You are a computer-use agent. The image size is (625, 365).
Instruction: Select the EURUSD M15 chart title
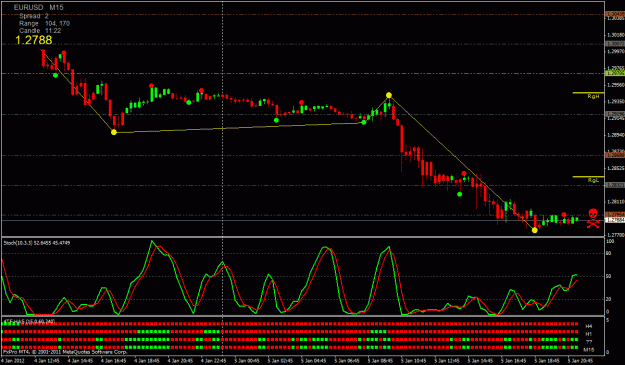point(38,7)
